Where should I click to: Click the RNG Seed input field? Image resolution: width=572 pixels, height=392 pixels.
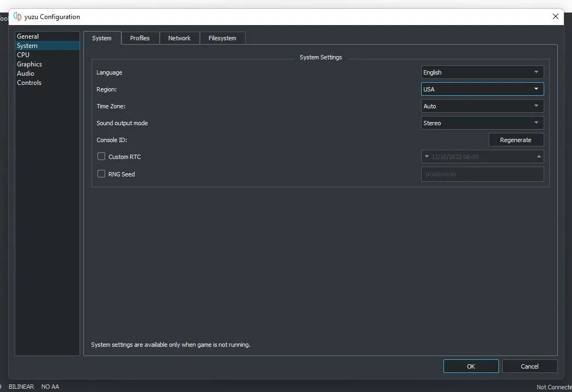(482, 174)
